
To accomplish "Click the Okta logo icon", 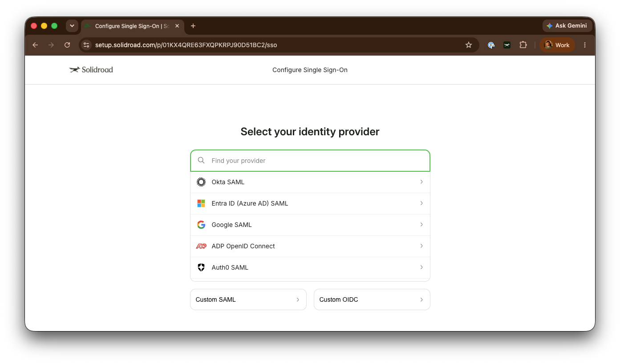I will pyautogui.click(x=201, y=182).
